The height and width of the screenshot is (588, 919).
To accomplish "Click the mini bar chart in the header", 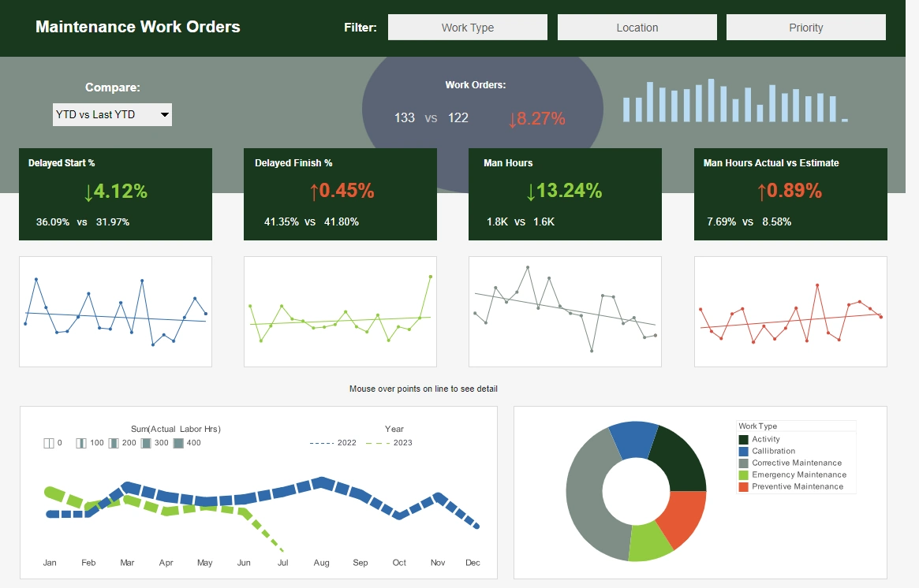I will click(x=734, y=101).
